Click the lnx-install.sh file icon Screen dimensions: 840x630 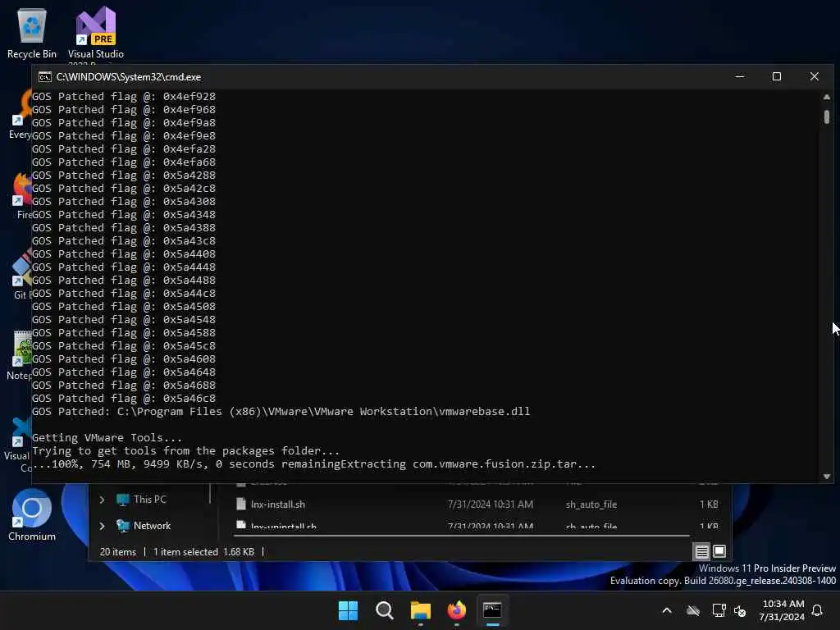[x=241, y=504]
